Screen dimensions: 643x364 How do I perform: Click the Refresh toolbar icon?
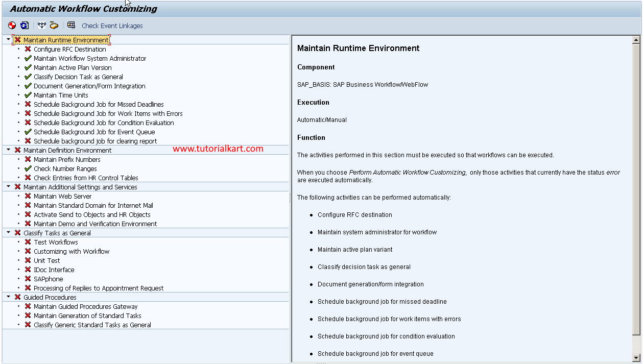coord(23,25)
